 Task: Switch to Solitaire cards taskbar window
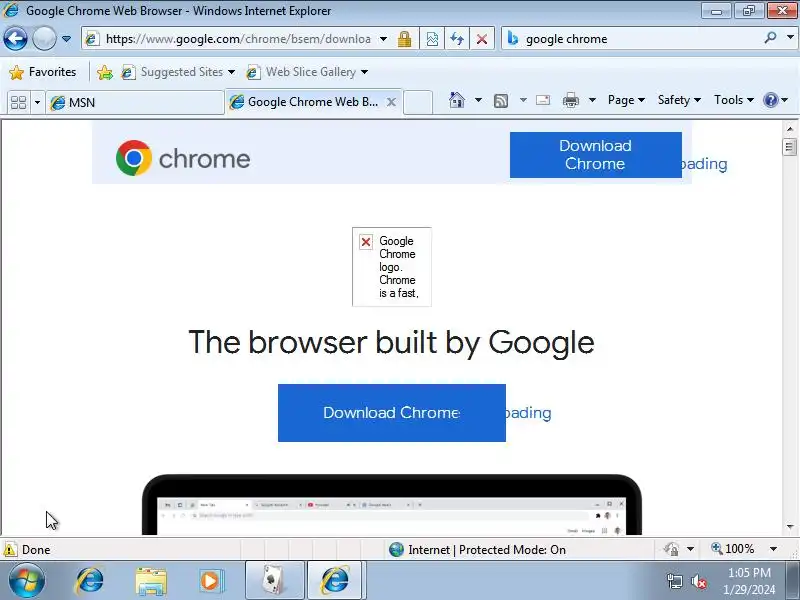[x=275, y=581]
